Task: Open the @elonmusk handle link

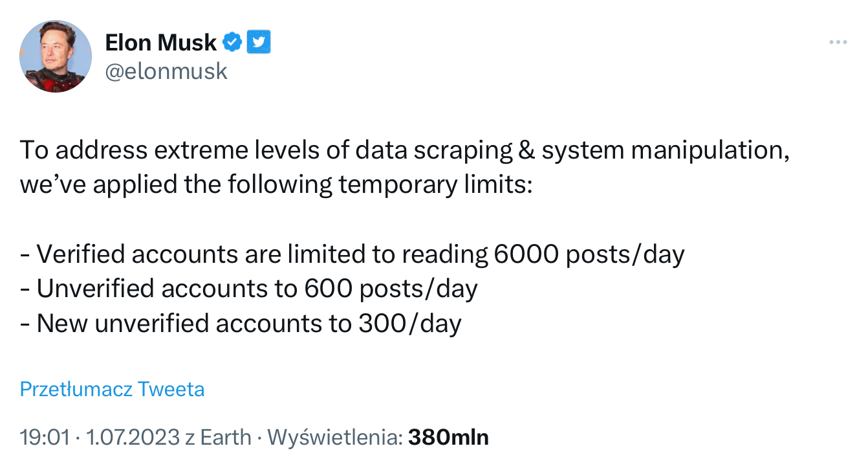Action: [x=166, y=71]
